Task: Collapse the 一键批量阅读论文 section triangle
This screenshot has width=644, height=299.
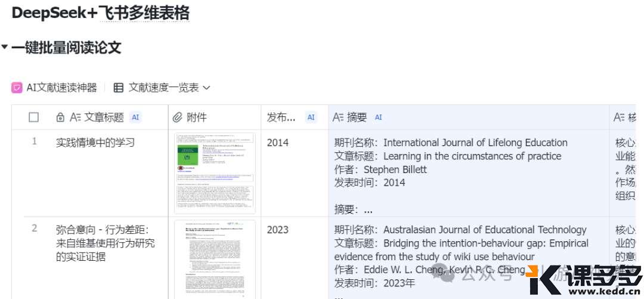Action: [x=5, y=47]
